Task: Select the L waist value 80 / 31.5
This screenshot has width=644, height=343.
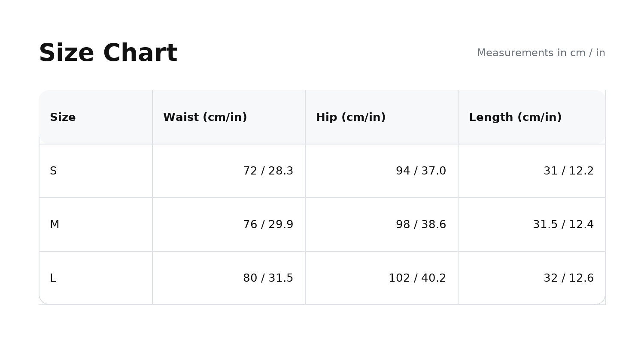Action: point(268,278)
